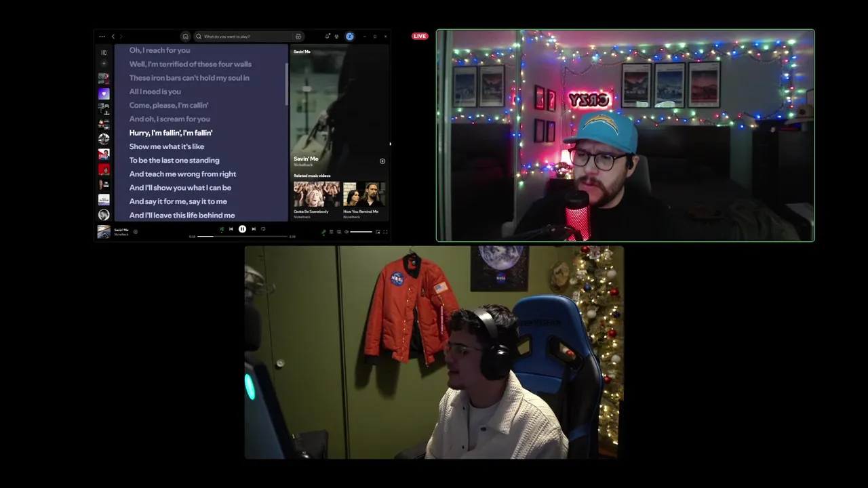Image resolution: width=868 pixels, height=488 pixels.
Task: Enter full screen from player bar
Action: 385,232
